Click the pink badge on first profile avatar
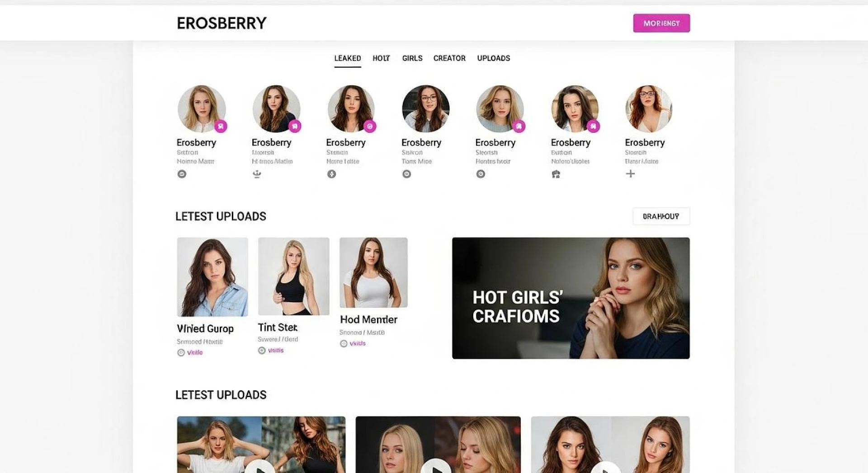 click(221, 126)
